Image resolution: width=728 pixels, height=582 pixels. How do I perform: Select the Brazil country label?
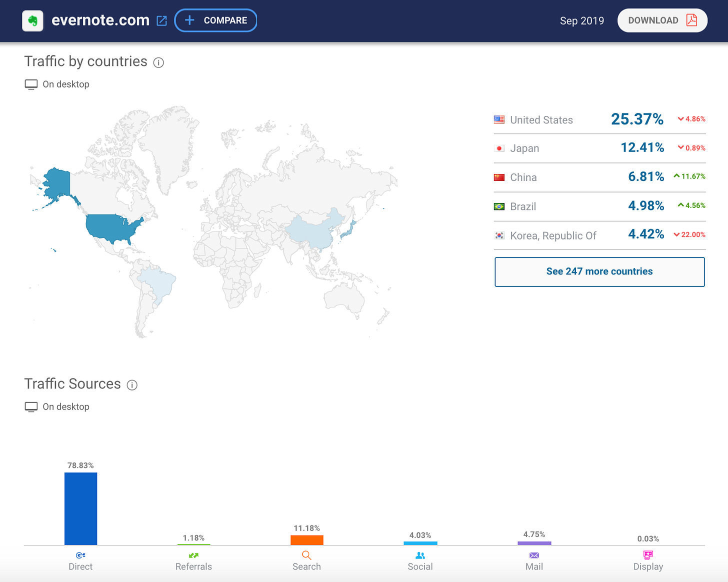(523, 206)
